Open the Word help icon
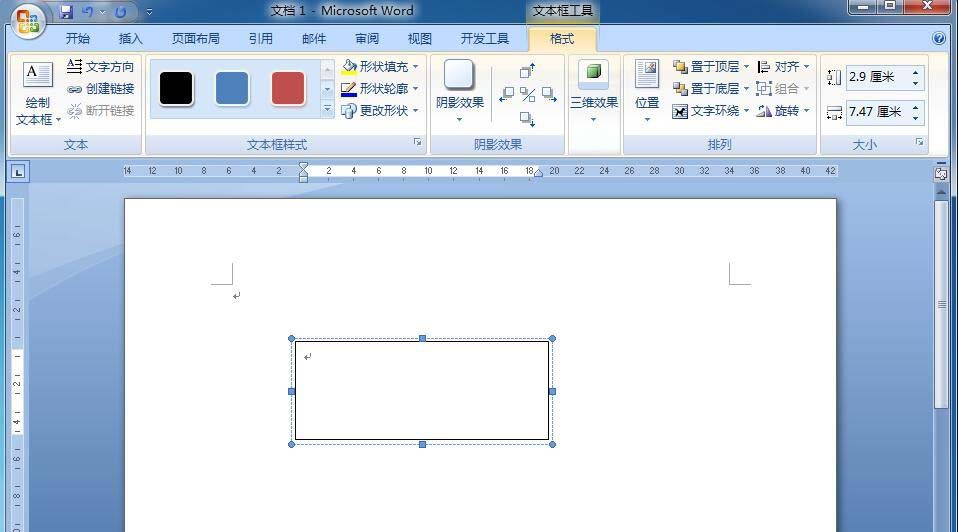958x532 pixels. (x=939, y=38)
